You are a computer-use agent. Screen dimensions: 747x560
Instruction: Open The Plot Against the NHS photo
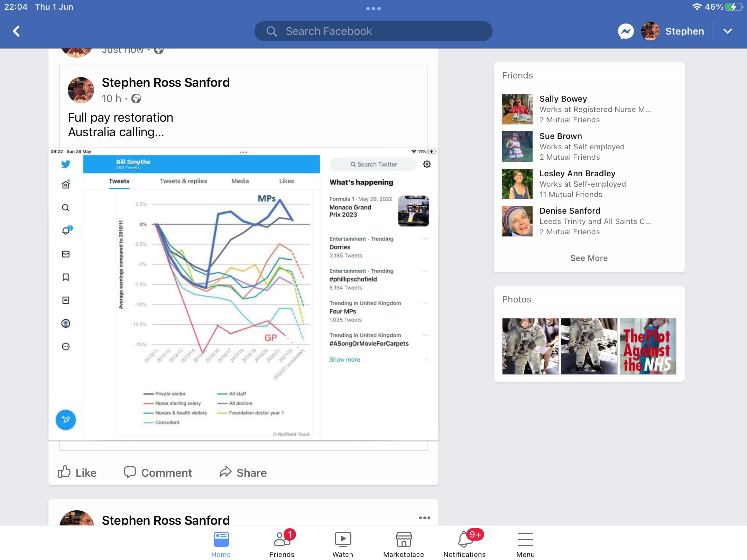point(648,346)
